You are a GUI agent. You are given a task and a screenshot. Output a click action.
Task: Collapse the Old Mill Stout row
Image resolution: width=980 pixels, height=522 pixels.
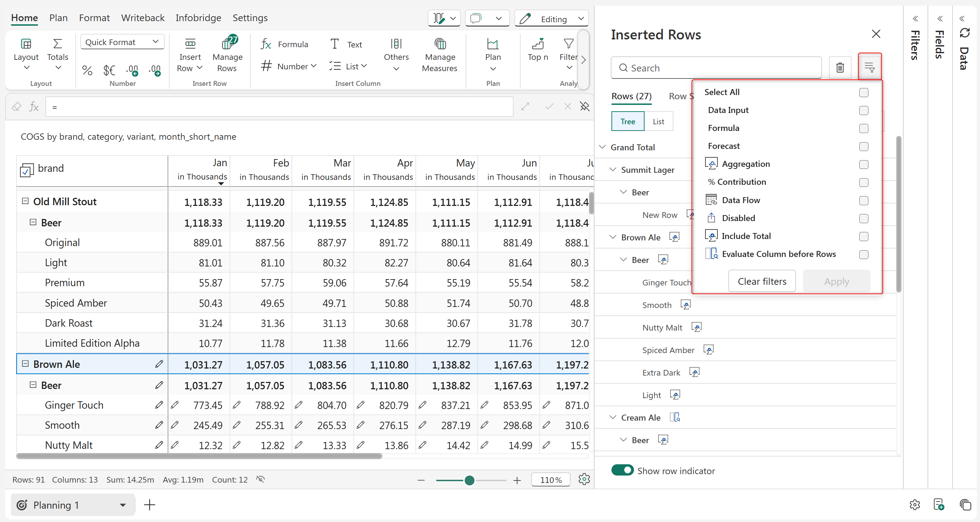(x=25, y=201)
